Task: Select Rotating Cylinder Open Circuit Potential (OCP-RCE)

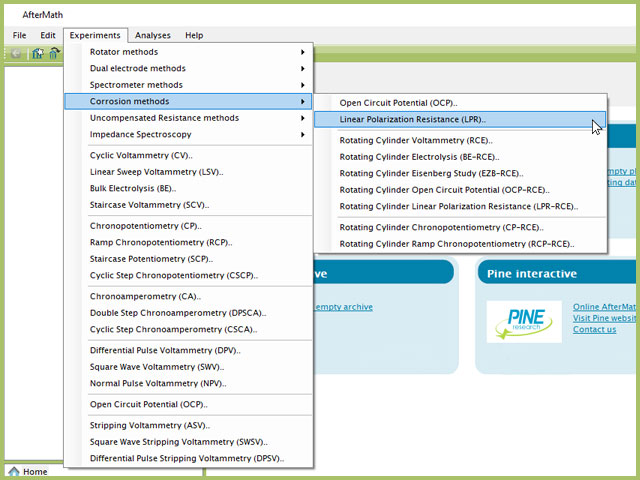Action: (x=460, y=190)
